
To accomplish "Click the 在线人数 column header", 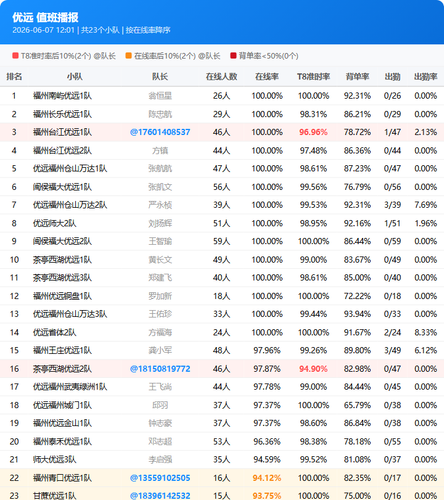I will point(221,77).
